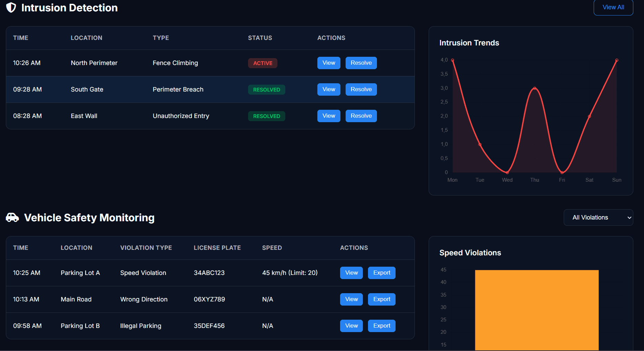
Task: Click the RESOLVED badge on South Gate row
Action: pos(266,90)
